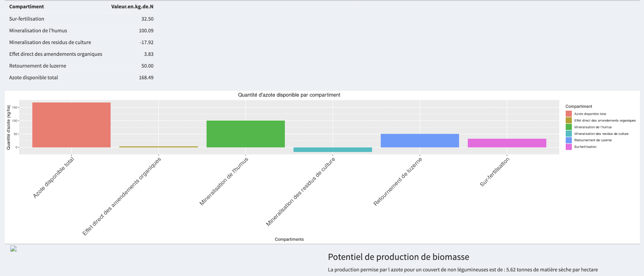This screenshot has height=276, width=644.
Task: Click the Retournement de luzerne table row
Action: click(81, 66)
